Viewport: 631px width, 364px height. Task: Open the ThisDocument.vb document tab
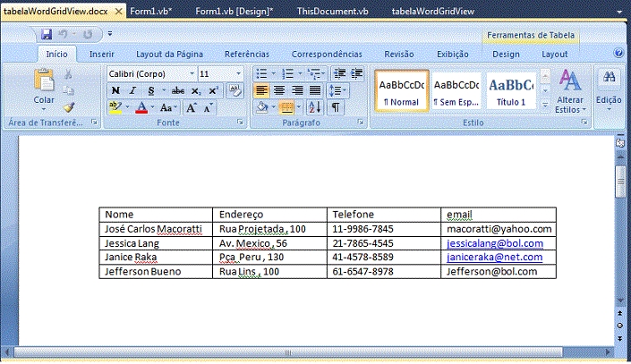coord(332,12)
